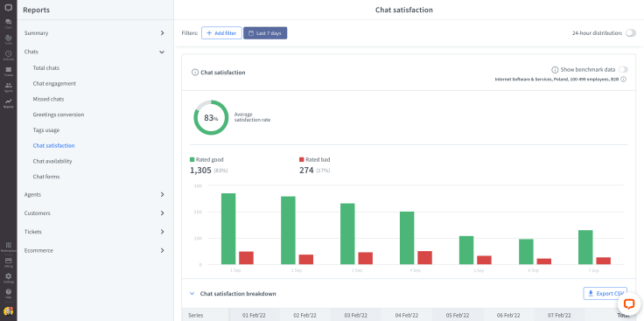Viewport: 644px width, 321px height.
Task: Open the Settings gear icon
Action: (8, 277)
